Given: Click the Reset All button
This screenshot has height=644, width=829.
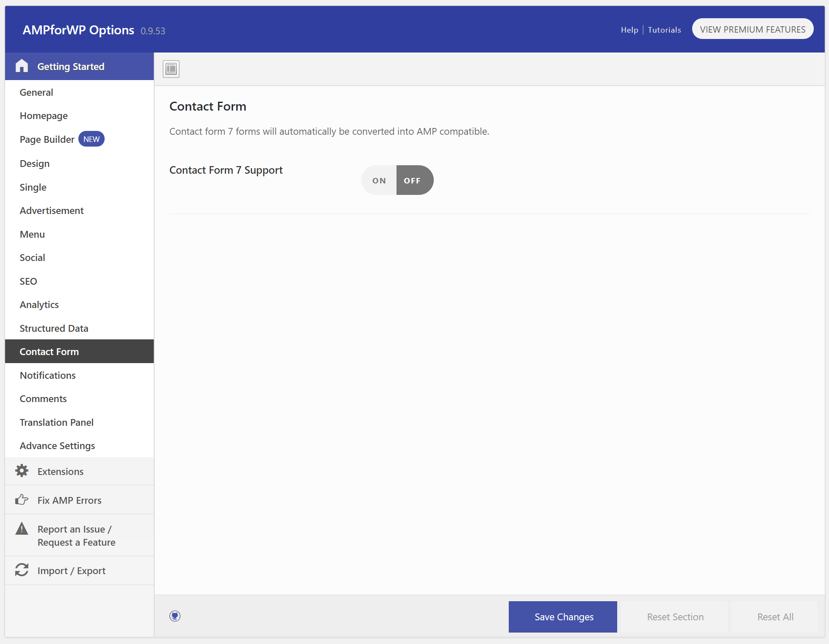Looking at the screenshot, I should coord(775,616).
